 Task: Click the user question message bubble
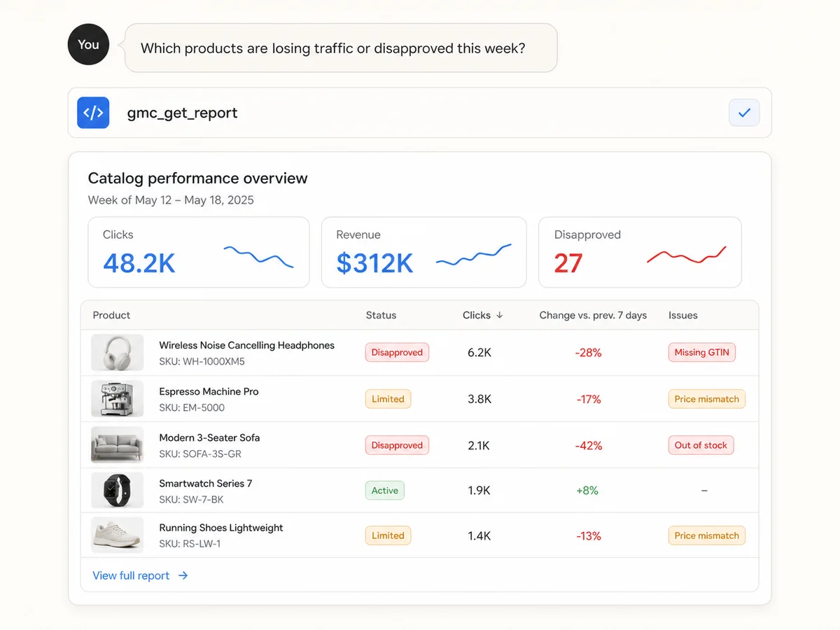(341, 48)
